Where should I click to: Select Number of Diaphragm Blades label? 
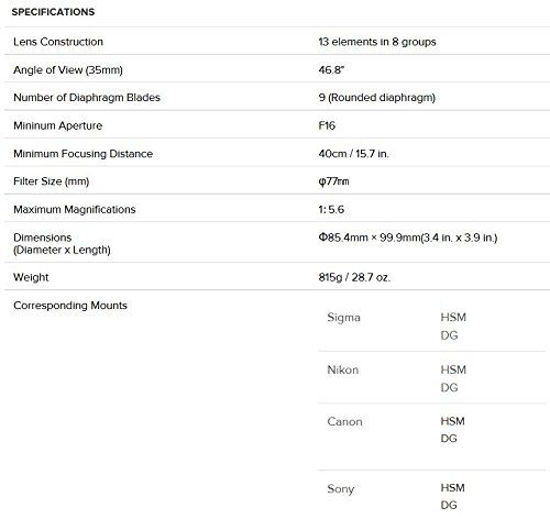point(87,97)
